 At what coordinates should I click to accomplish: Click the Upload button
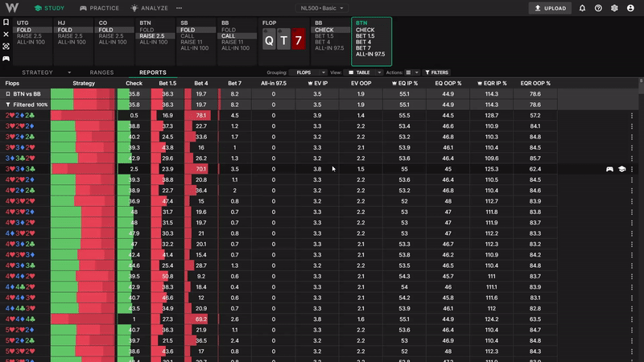(550, 8)
